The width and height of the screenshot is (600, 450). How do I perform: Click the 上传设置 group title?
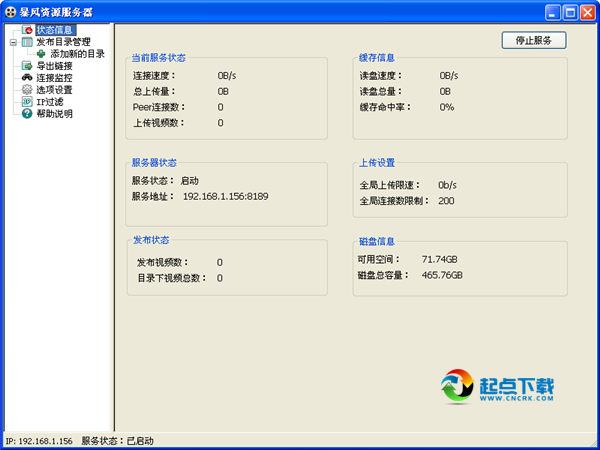coord(377,163)
